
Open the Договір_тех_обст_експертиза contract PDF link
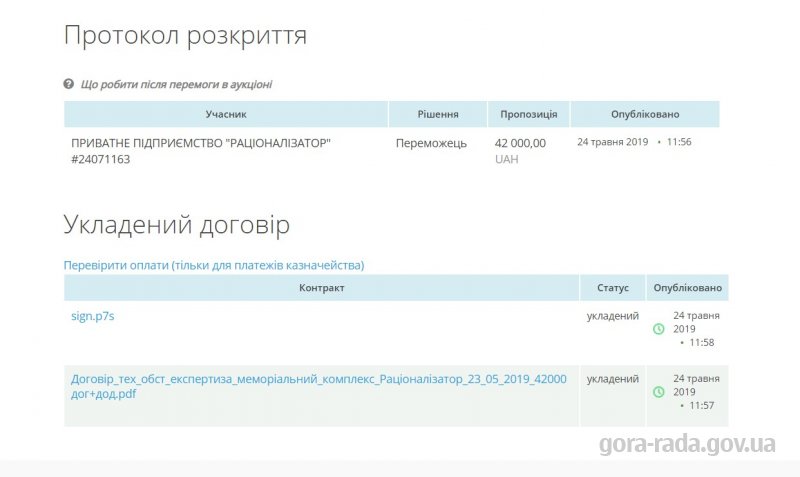pyautogui.click(x=318, y=386)
